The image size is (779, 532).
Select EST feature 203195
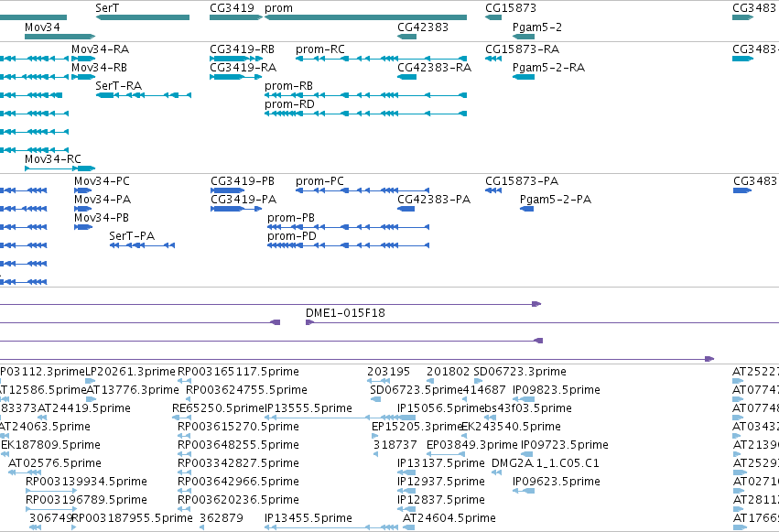click(x=379, y=381)
